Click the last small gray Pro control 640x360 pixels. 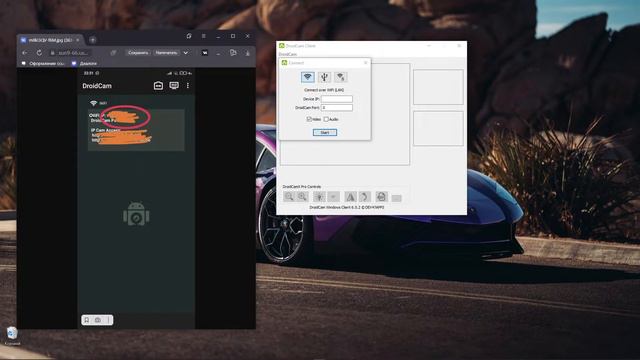(x=396, y=198)
